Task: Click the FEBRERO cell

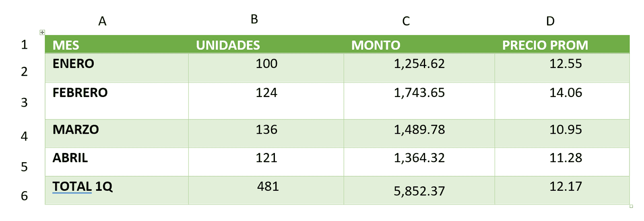Action: 117,101
